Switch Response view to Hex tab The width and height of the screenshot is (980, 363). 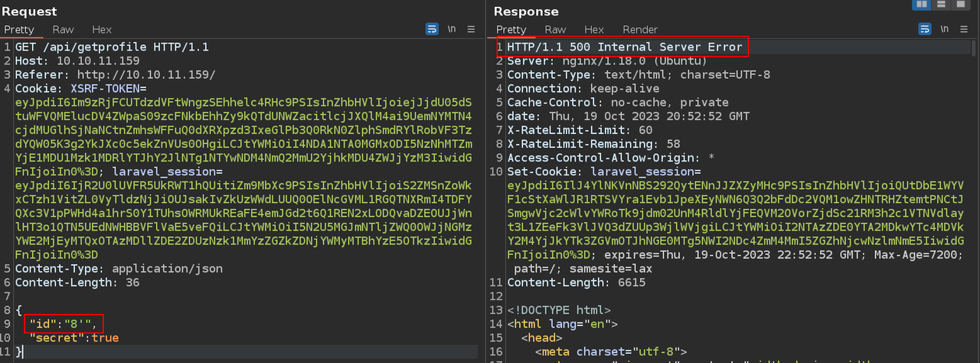[594, 30]
